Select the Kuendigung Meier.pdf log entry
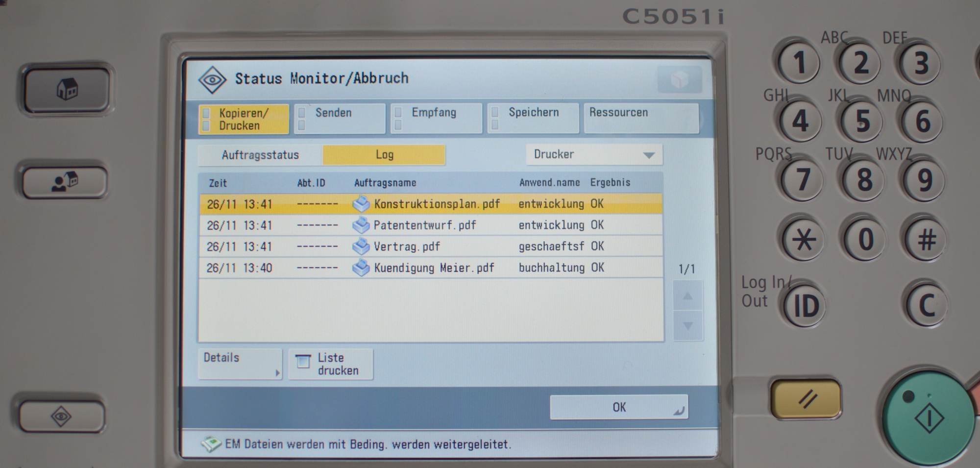The width and height of the screenshot is (980, 468). 431,268
